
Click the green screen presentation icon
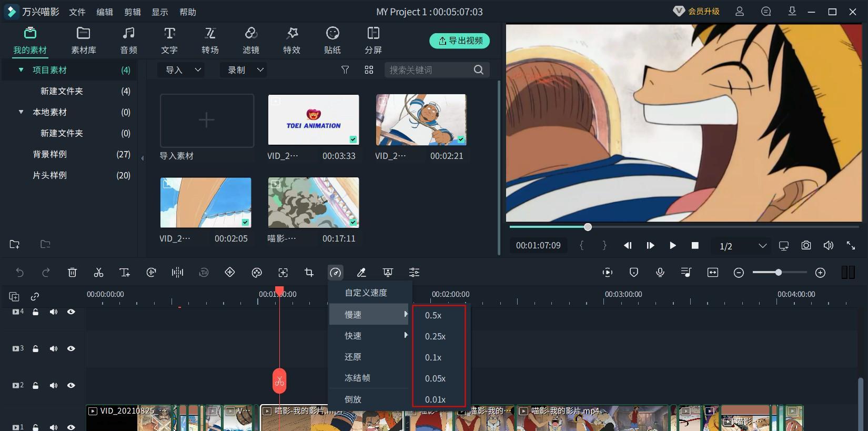coord(388,272)
